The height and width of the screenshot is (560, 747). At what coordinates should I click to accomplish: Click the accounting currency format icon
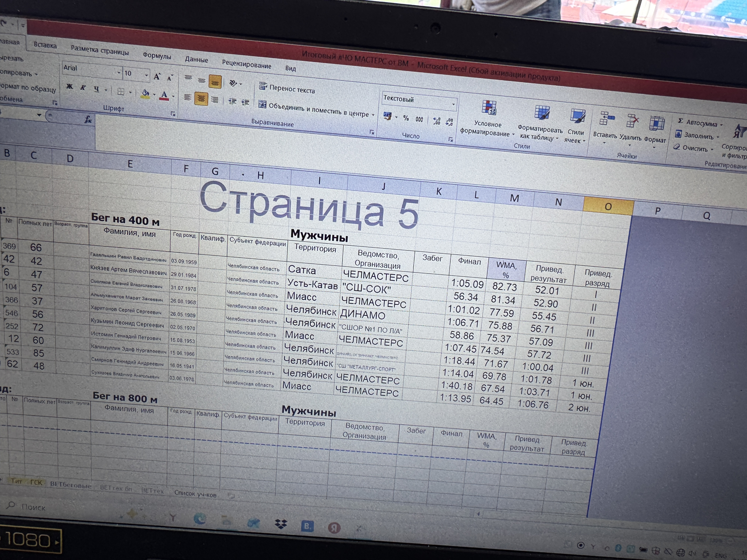[388, 116]
